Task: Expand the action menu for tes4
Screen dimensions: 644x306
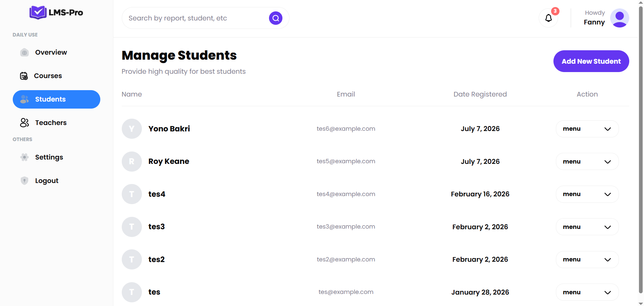Action: [587, 194]
